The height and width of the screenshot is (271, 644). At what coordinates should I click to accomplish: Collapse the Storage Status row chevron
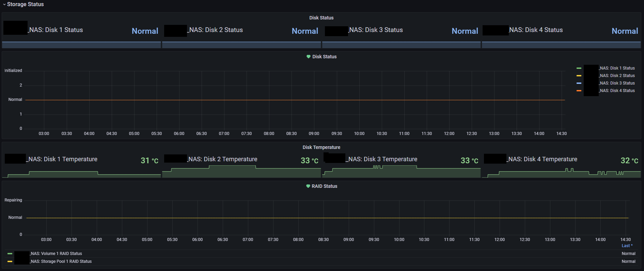pyautogui.click(x=4, y=4)
